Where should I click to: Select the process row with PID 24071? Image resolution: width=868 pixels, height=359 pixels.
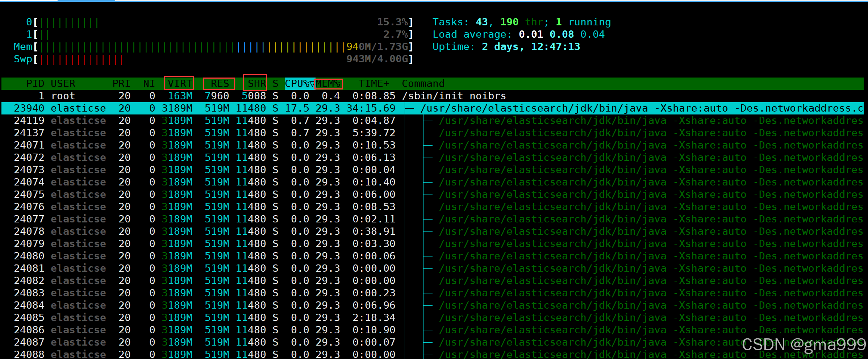pos(433,145)
